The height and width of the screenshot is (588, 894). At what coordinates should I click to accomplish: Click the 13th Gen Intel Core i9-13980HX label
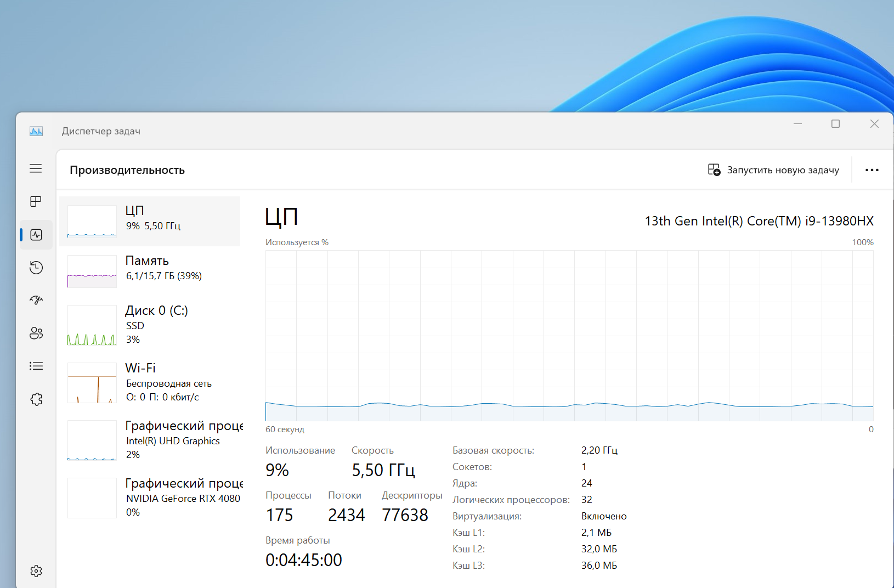pos(759,221)
